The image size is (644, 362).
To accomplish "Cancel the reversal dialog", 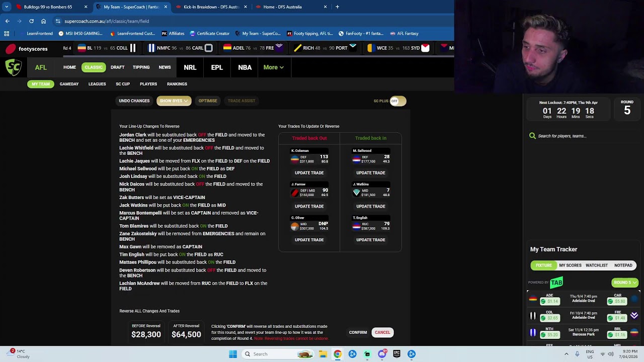I will pos(382,332).
